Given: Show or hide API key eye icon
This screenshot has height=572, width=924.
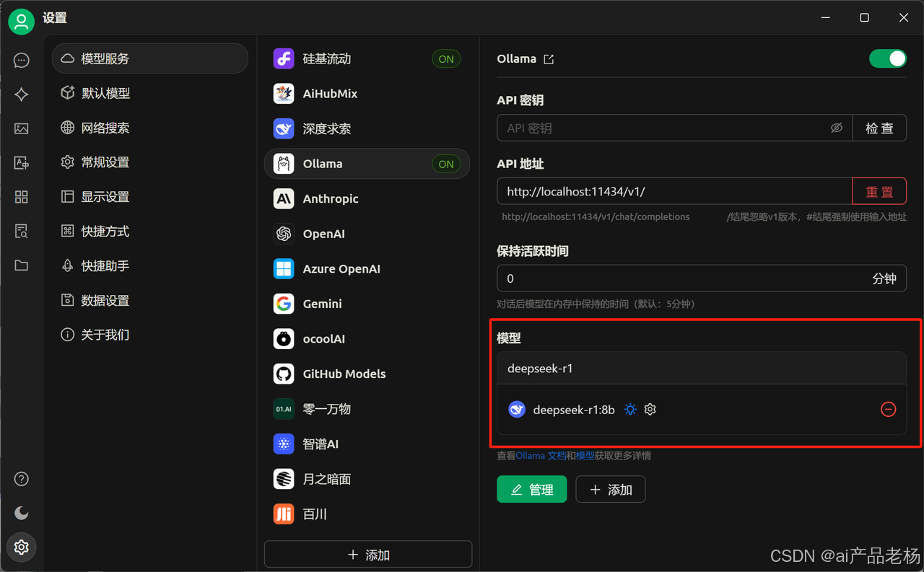Looking at the screenshot, I should (837, 128).
